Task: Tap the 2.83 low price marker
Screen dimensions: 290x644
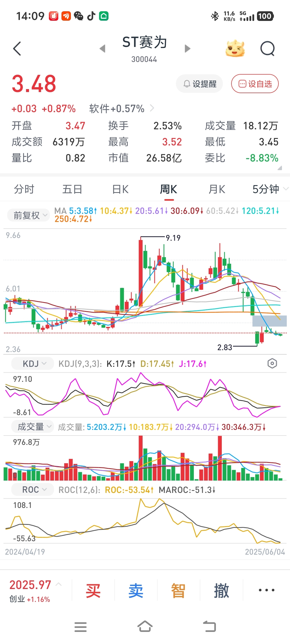Action: coord(225,347)
